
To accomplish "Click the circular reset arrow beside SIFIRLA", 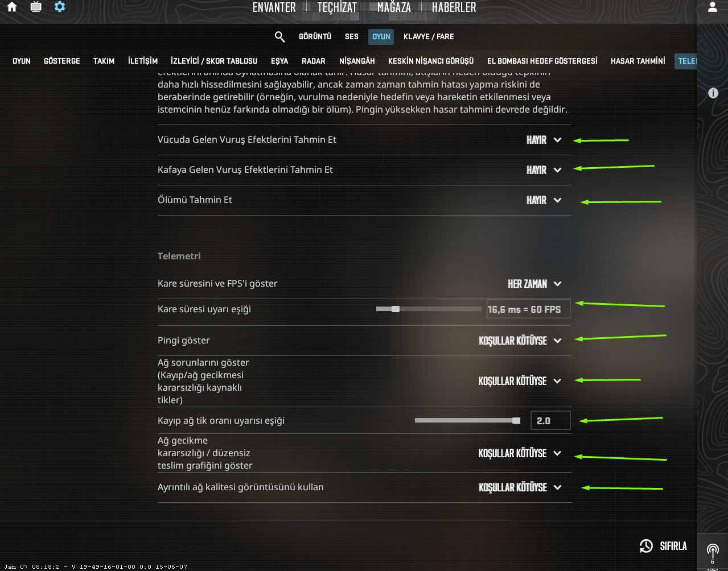I will pos(645,545).
